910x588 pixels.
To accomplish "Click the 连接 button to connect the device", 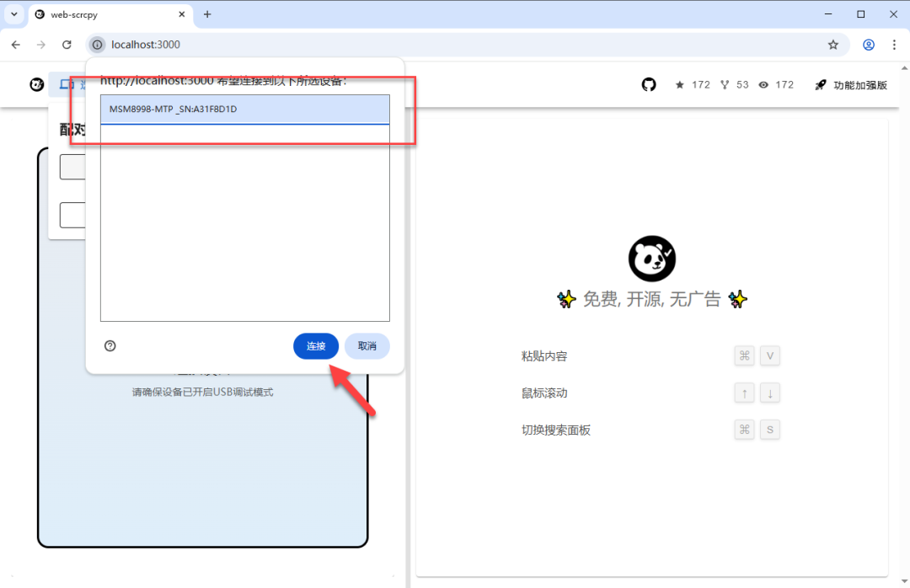I will 315,345.
